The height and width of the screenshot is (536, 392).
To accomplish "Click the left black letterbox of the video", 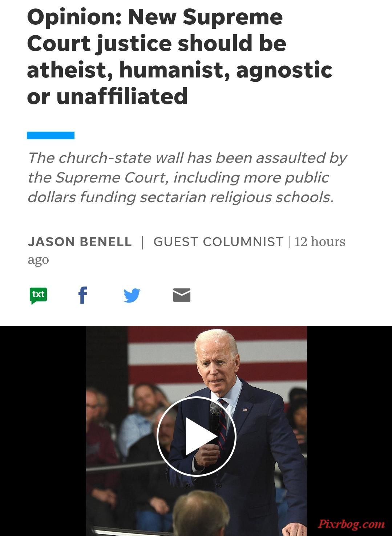I will 43,431.
